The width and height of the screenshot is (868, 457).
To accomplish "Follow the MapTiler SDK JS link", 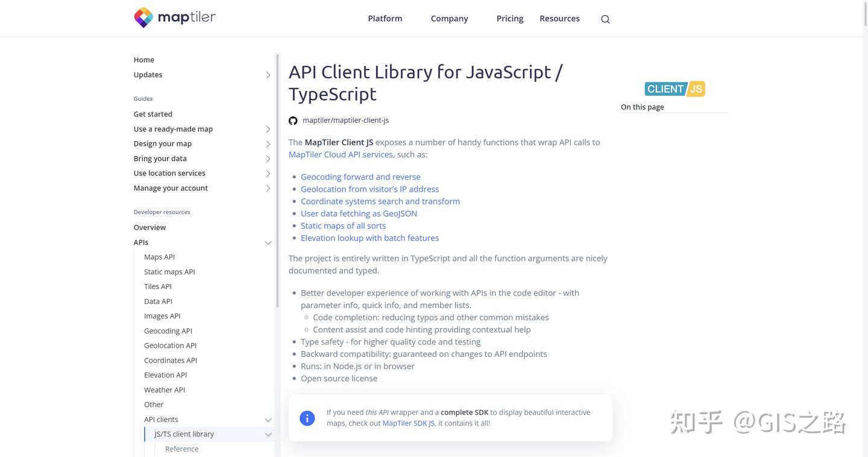I will 409,423.
